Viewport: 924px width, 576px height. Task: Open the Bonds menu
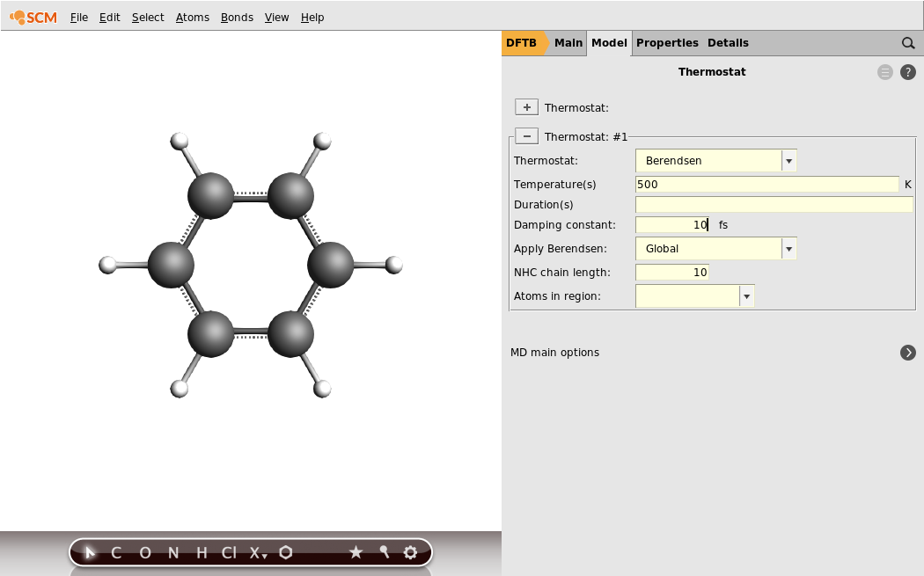[237, 17]
